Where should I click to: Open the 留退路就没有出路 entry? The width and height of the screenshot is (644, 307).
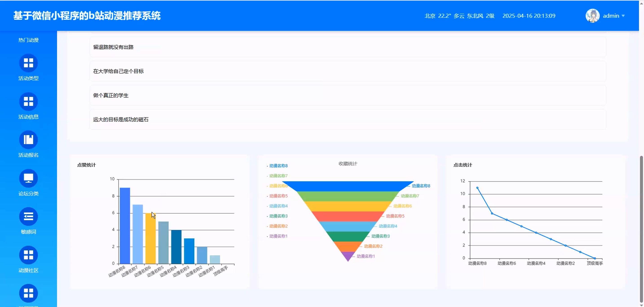[x=113, y=47]
